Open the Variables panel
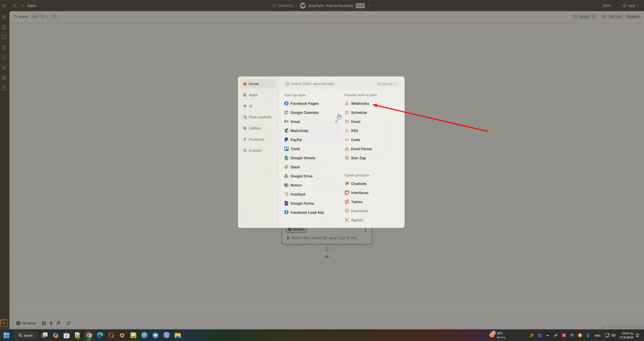Image resolution: width=644 pixels, height=341 pixels. [x=26, y=323]
